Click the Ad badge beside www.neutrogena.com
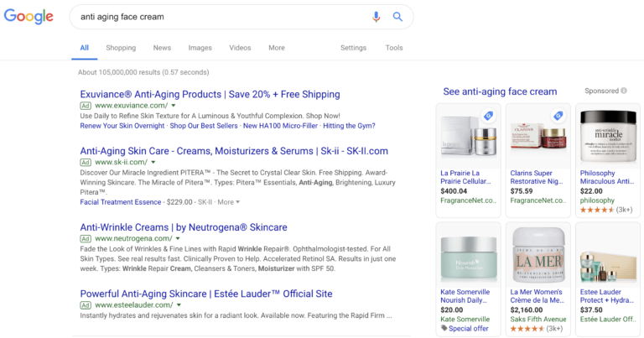 (x=86, y=238)
